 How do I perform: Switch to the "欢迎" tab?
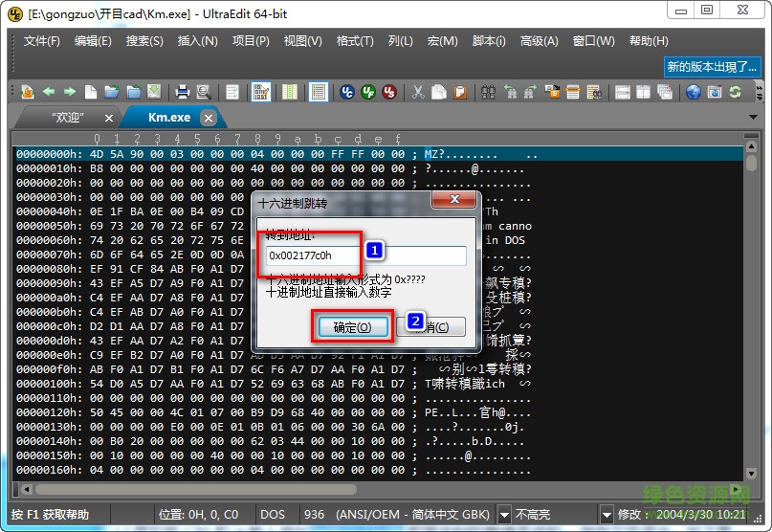pyautogui.click(x=68, y=118)
